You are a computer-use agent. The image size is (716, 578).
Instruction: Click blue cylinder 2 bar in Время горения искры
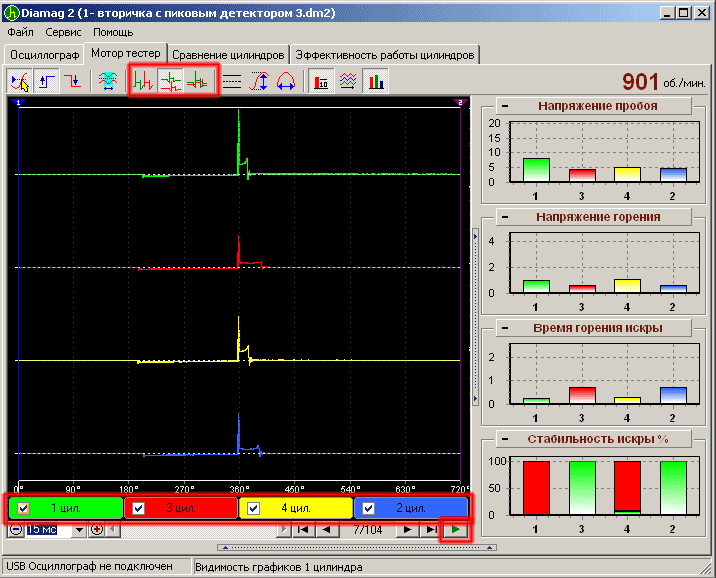673,395
